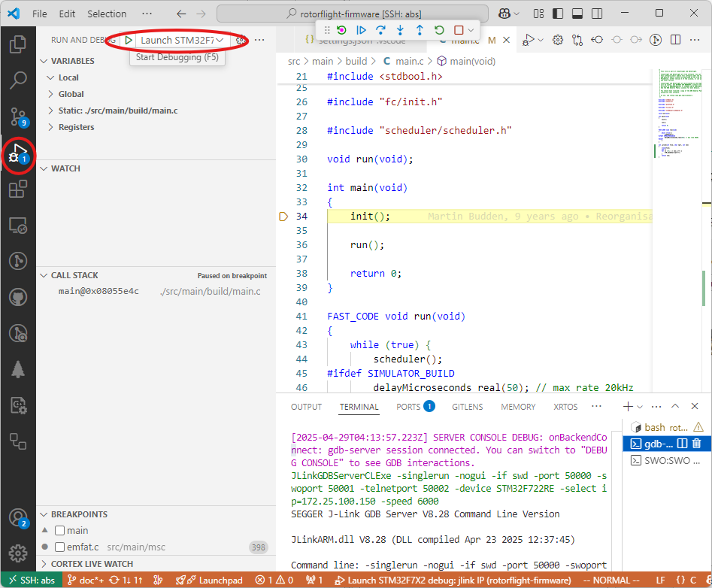Collapse the CALL STACK section
The height and width of the screenshot is (588, 712).
click(44, 275)
